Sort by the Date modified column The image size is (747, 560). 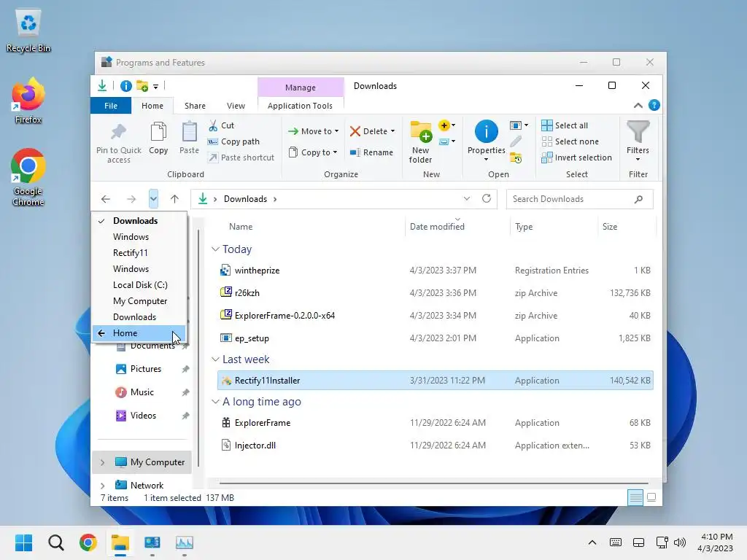point(457,227)
